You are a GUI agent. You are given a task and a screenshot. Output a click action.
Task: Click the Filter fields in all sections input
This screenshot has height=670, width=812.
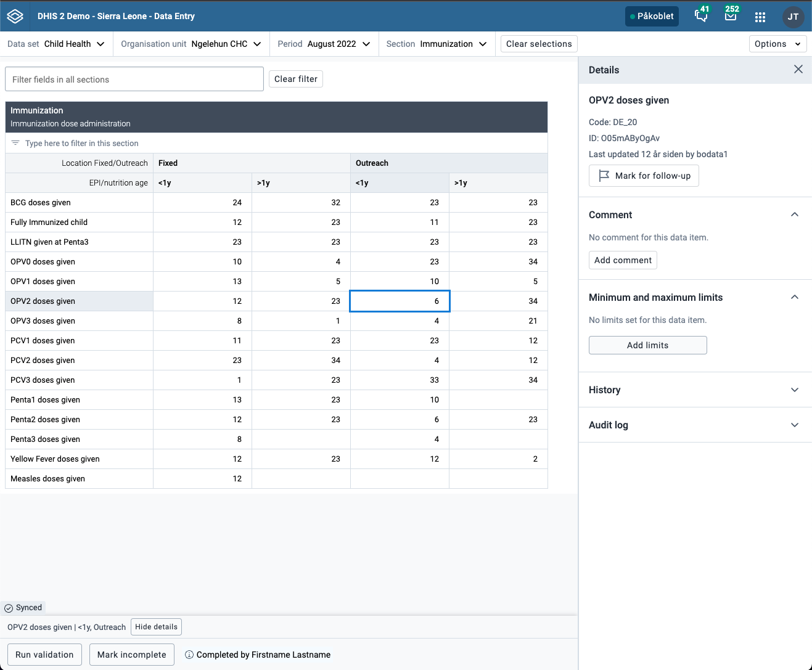pos(134,80)
